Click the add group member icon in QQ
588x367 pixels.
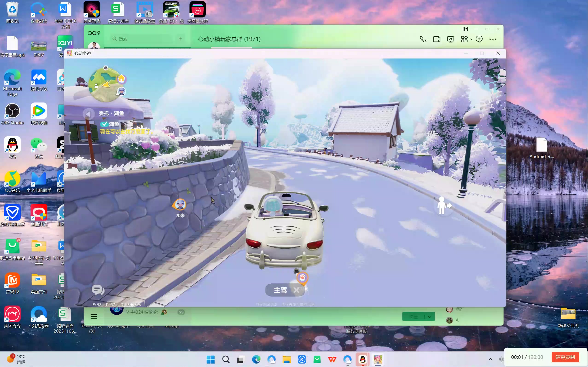point(479,39)
